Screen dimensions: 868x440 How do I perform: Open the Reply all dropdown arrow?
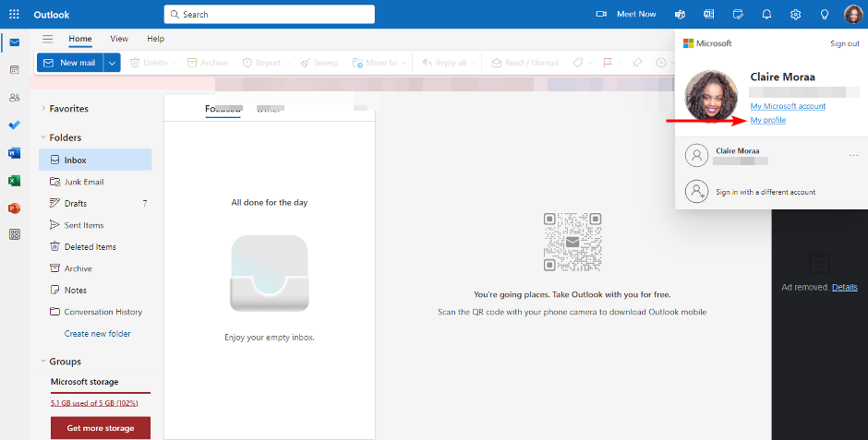coord(474,63)
